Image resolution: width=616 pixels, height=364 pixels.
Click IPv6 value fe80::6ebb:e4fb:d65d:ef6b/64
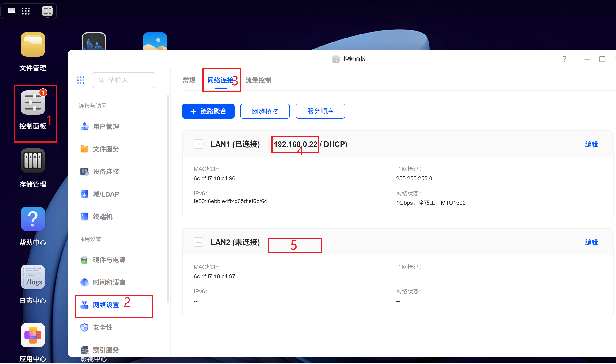coord(230,201)
